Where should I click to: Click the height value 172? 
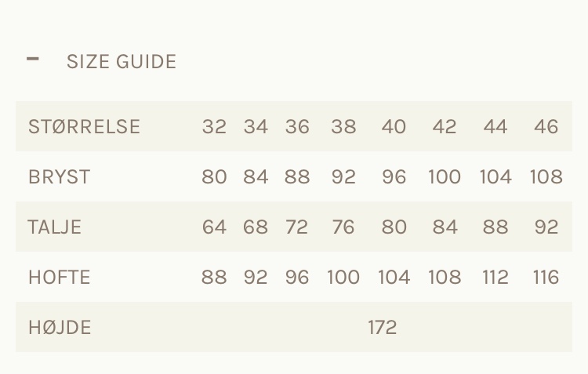coord(382,328)
